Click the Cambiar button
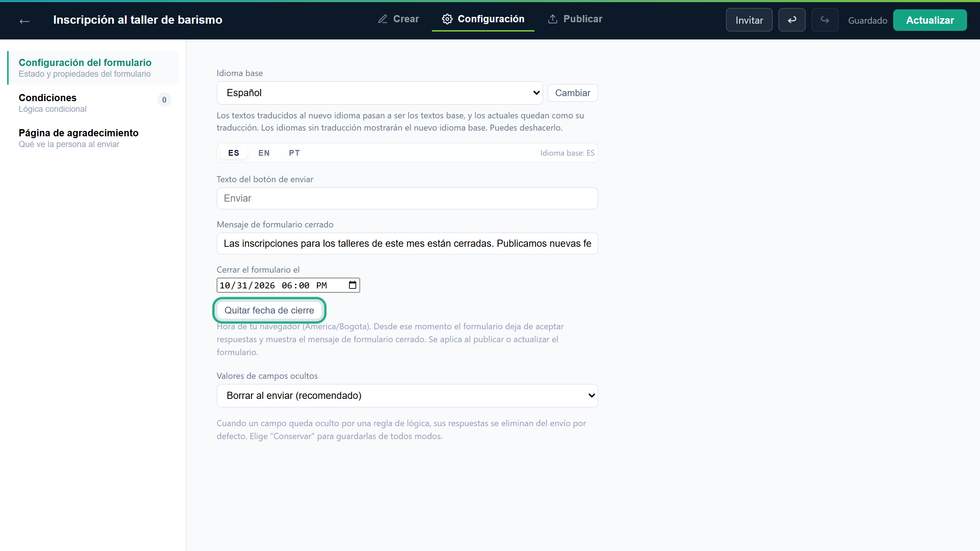Image resolution: width=980 pixels, height=551 pixels. click(573, 93)
